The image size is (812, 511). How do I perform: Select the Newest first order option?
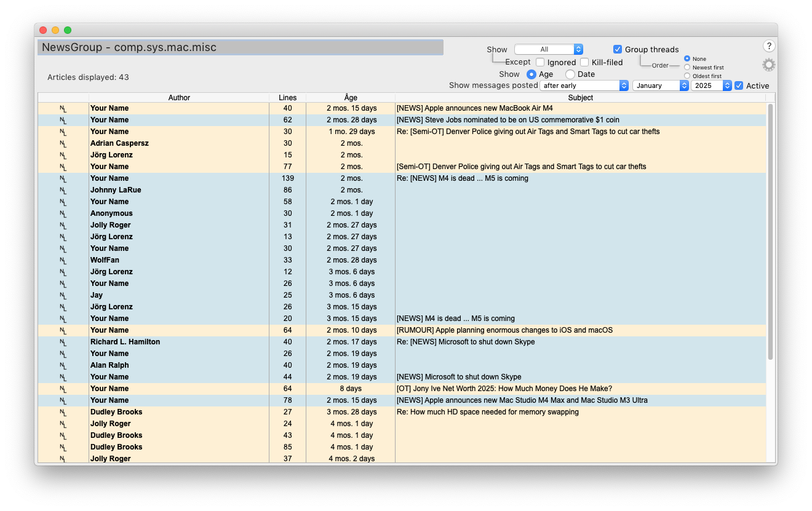point(687,67)
